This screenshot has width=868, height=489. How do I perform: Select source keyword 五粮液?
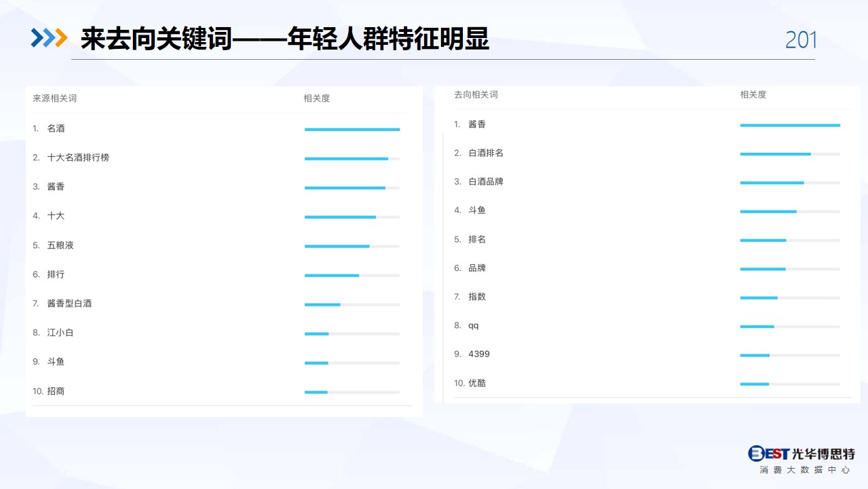coord(60,245)
